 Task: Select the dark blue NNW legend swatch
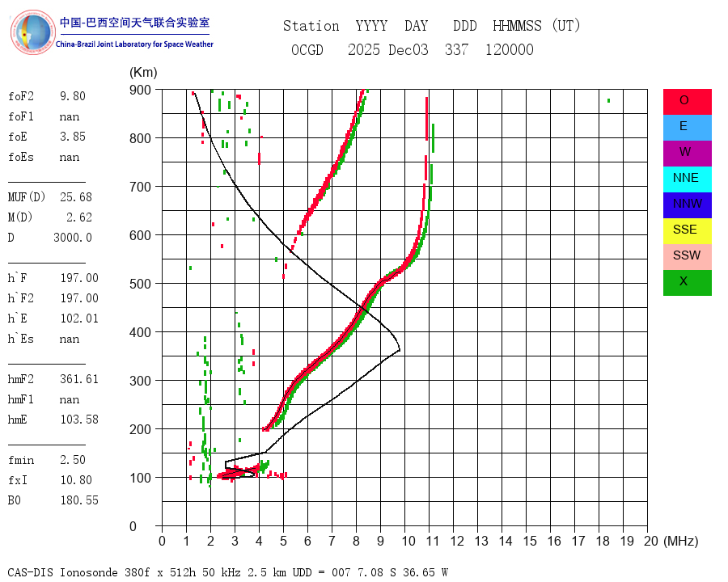click(x=687, y=205)
